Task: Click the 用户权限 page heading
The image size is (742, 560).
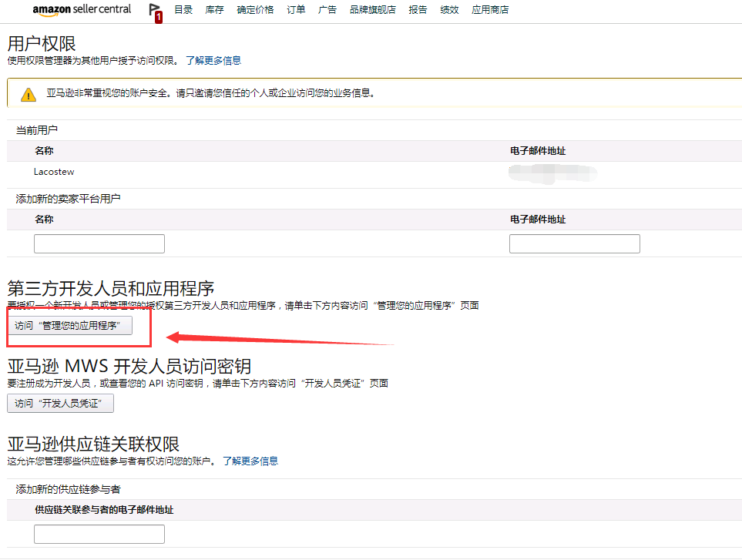Action: click(42, 43)
